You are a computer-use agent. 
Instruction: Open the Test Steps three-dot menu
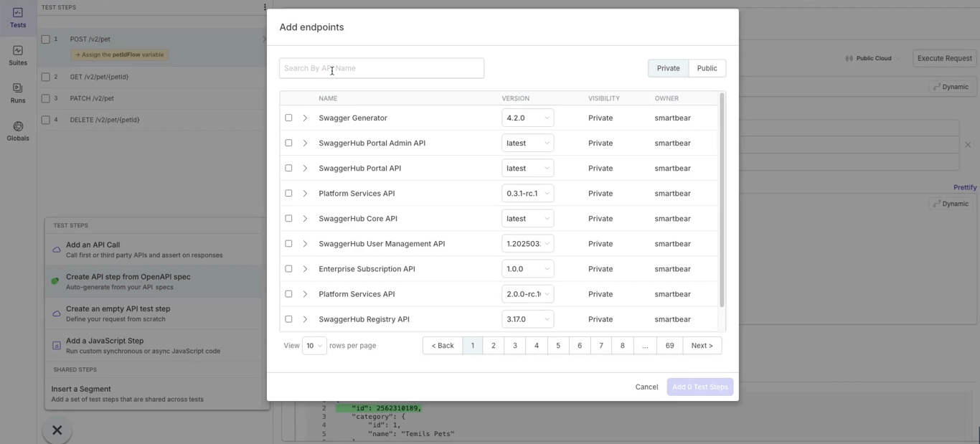coord(263,6)
